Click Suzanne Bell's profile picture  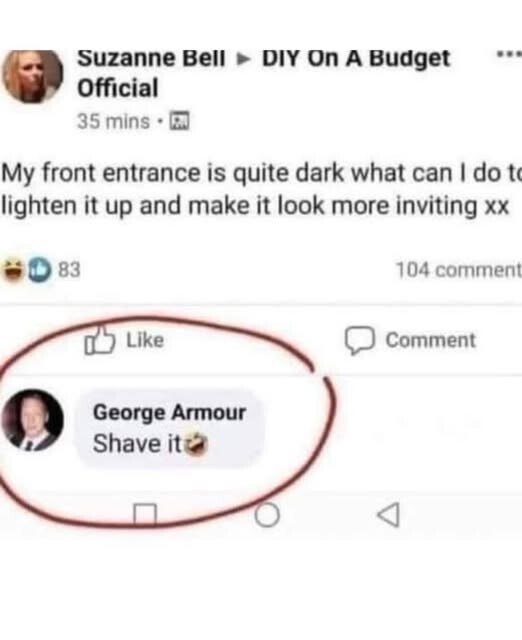[x=33, y=76]
